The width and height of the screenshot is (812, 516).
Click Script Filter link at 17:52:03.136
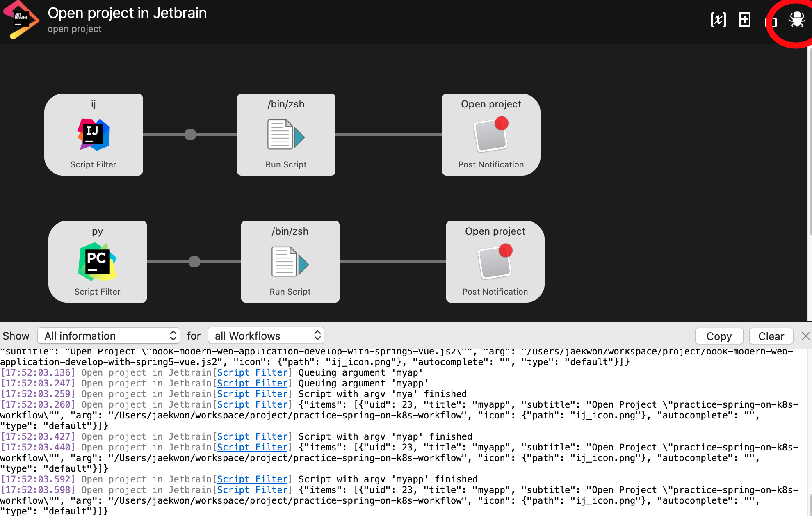tap(252, 372)
